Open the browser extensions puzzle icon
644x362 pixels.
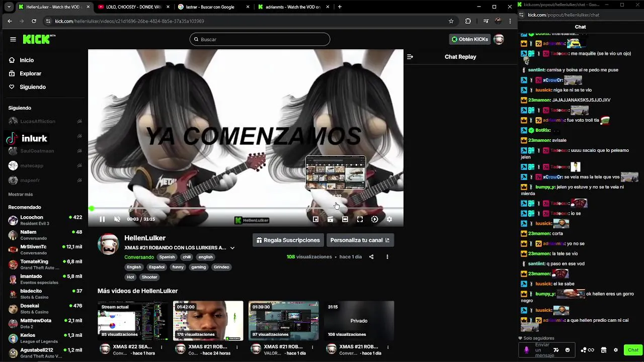468,21
